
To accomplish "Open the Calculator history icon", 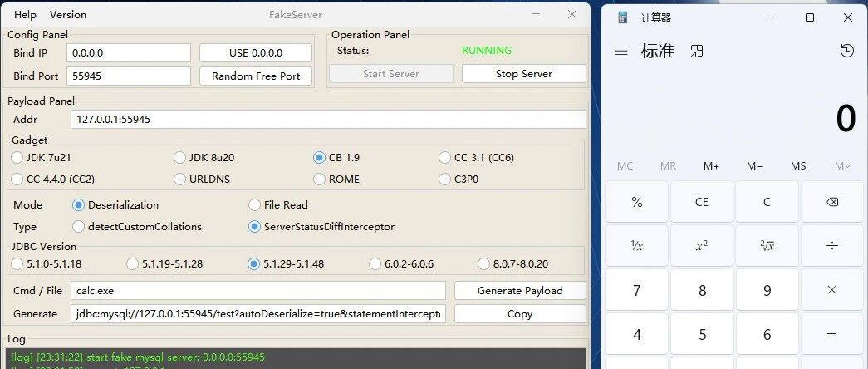I will (847, 51).
